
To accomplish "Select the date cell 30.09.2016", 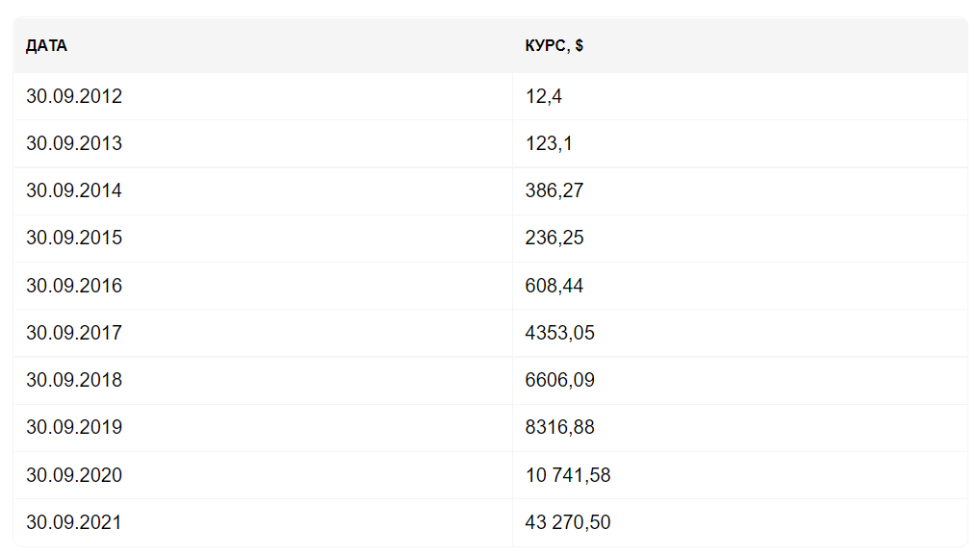I will point(74,286).
